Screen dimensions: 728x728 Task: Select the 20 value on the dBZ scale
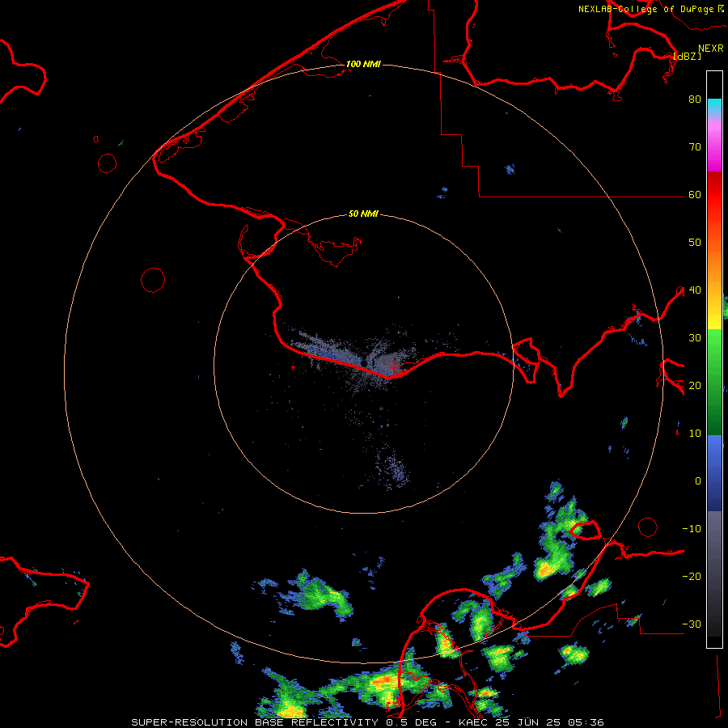[695, 385]
